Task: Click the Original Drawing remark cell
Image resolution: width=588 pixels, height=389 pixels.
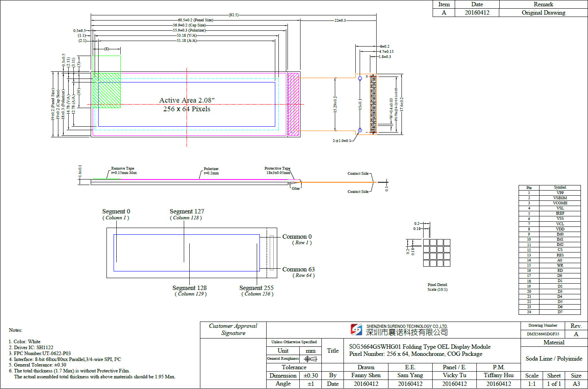Action: [x=543, y=13]
